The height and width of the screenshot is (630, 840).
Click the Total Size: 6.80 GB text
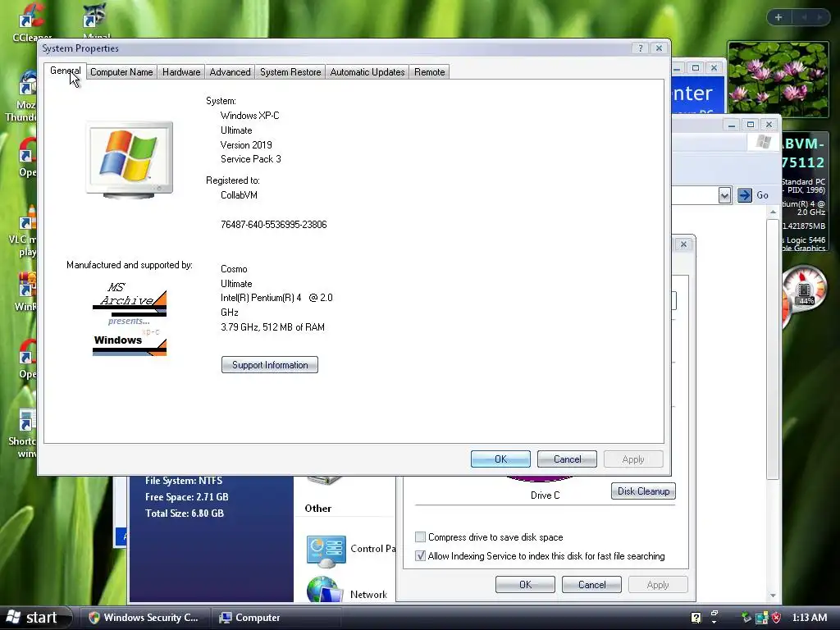[185, 514]
